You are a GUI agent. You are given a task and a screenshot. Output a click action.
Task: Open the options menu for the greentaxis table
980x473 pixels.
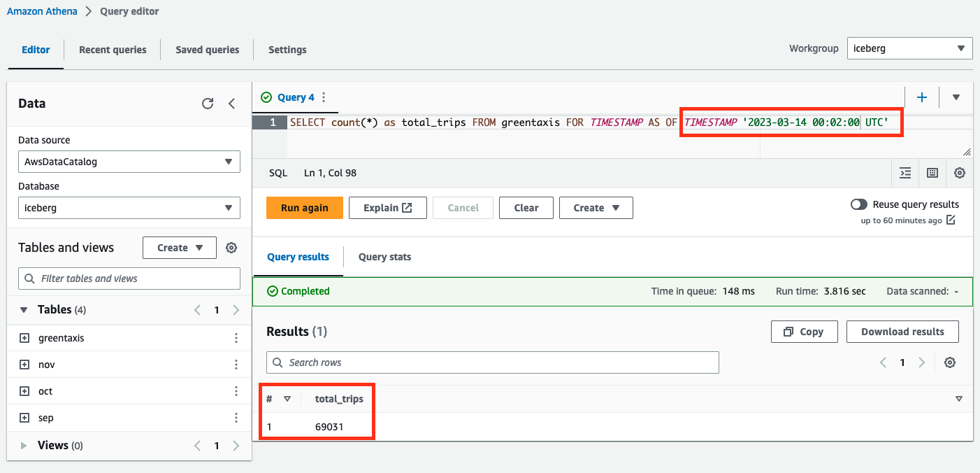[236, 337]
